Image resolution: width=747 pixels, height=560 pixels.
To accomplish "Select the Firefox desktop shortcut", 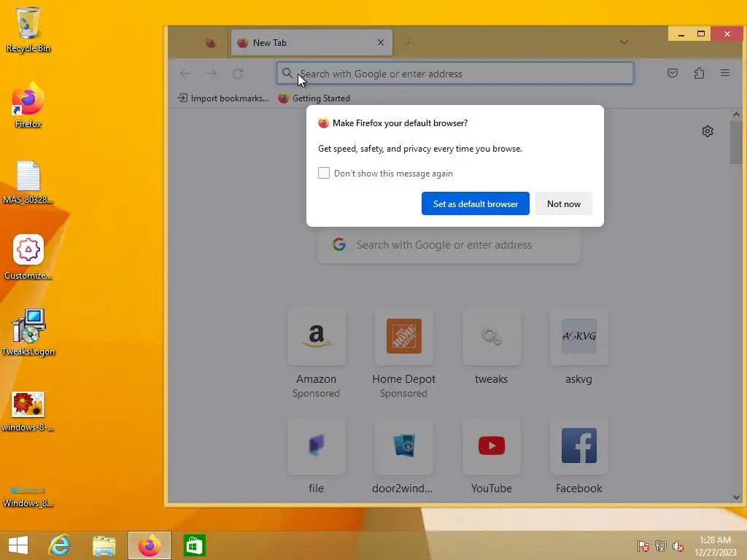I will 28,106.
